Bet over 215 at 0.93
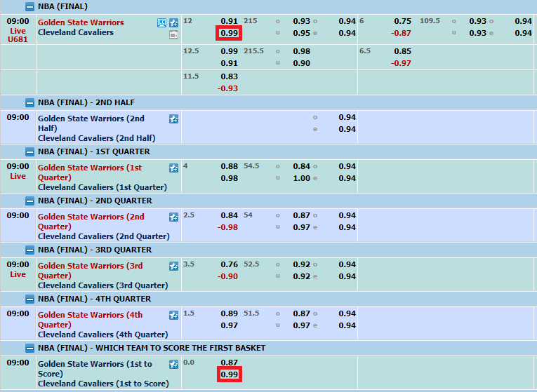The width and height of the screenshot is (537, 392). (x=301, y=21)
